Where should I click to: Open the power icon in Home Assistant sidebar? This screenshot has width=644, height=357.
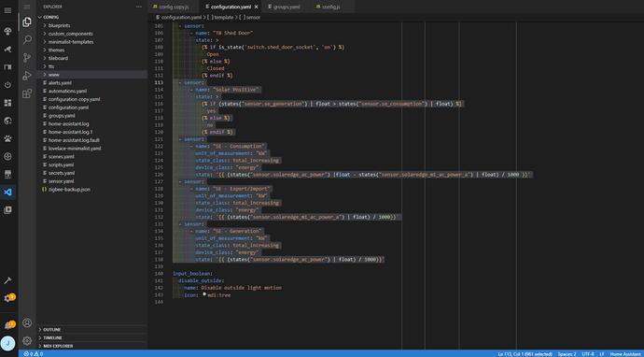point(7,85)
